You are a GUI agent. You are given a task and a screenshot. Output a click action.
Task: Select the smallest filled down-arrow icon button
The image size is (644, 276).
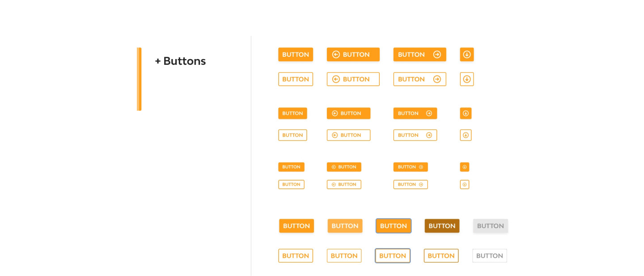click(465, 167)
